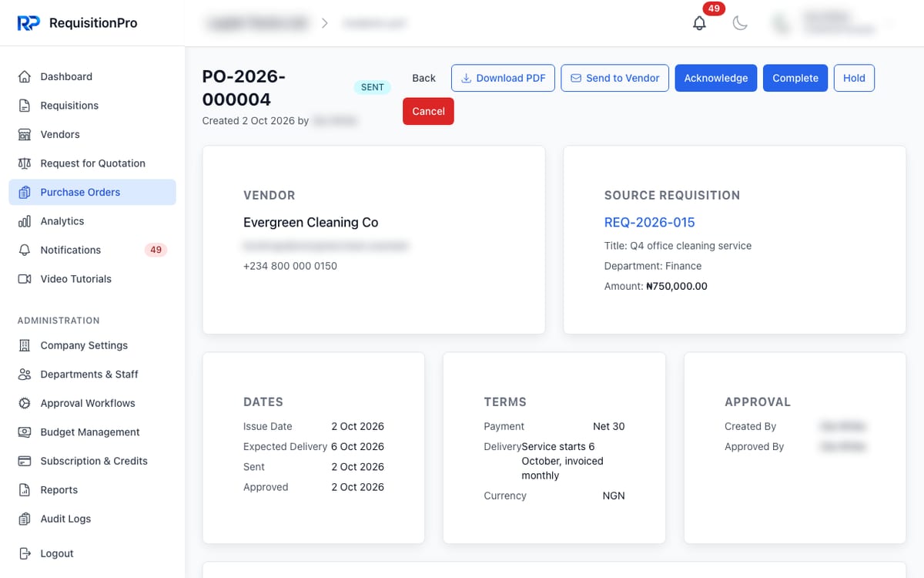Open Budget Management
Screen dimensions: 924x578
pos(92,432)
